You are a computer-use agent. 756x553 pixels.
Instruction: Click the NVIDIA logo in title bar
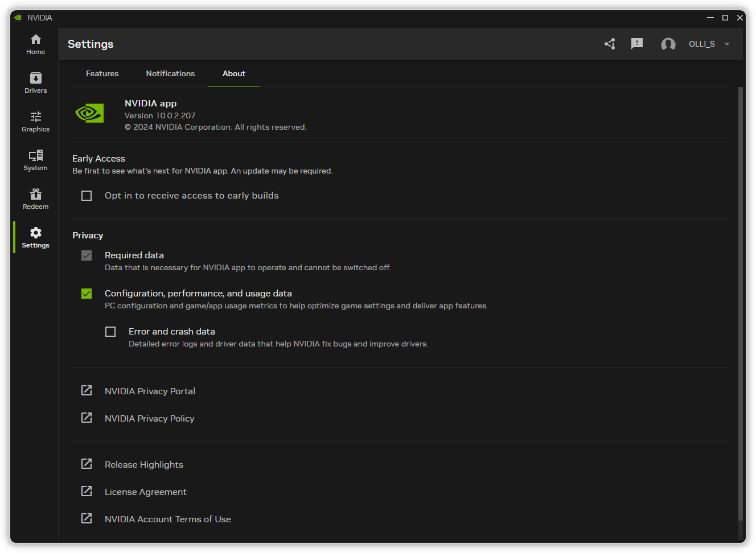pyautogui.click(x=18, y=18)
